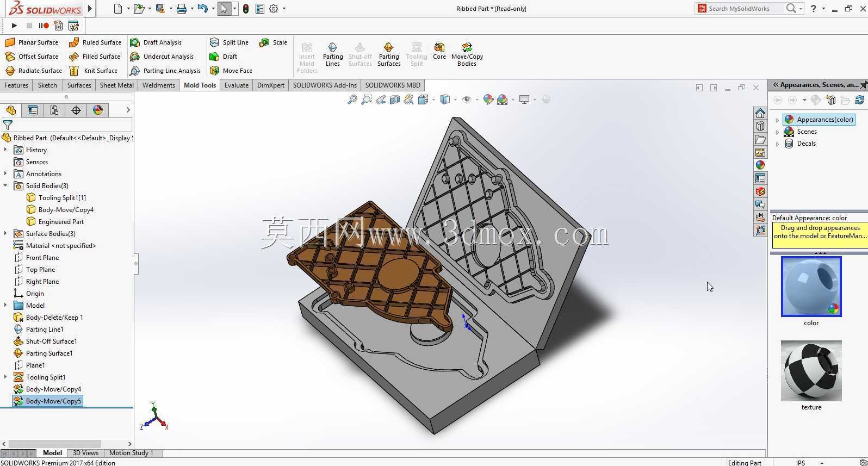Toggle the rebuild traffic light

(246, 9)
